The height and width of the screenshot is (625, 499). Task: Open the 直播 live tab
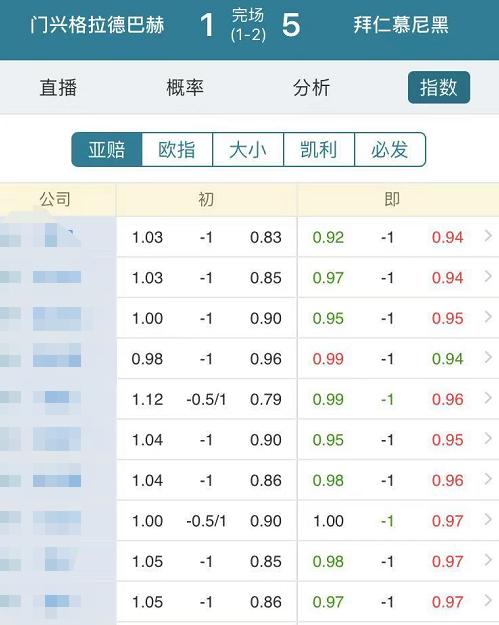pos(58,87)
